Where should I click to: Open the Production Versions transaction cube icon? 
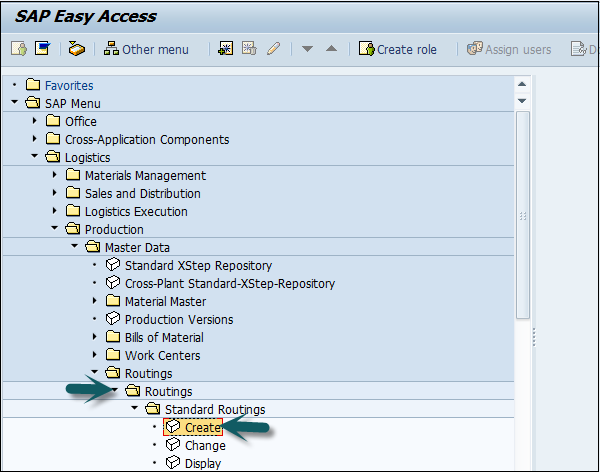pos(113,320)
